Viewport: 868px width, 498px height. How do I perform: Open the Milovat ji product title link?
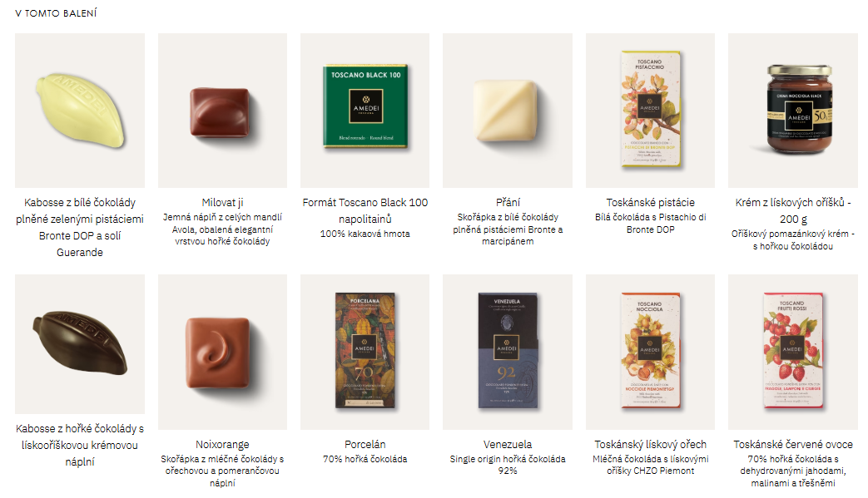click(x=222, y=203)
